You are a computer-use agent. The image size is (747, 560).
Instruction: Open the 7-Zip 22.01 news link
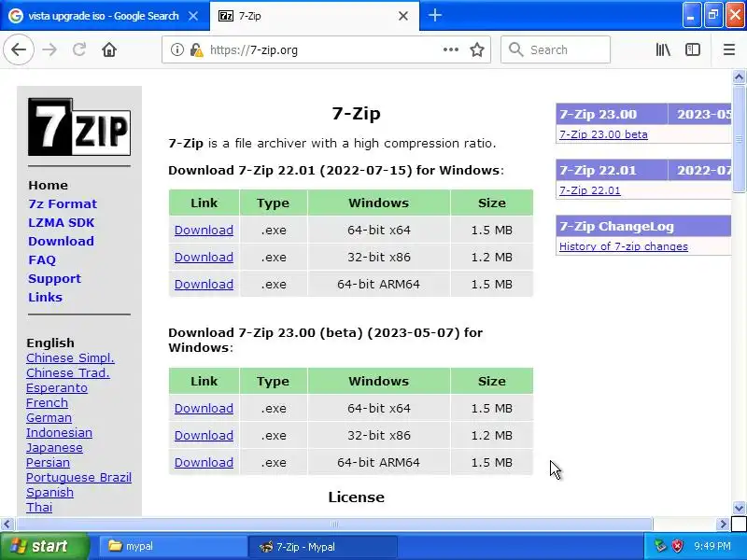(x=590, y=190)
